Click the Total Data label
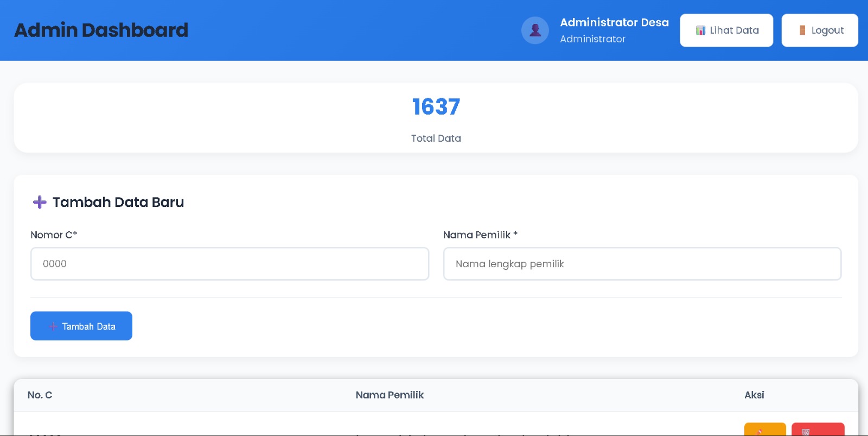The image size is (868, 436). click(x=436, y=138)
